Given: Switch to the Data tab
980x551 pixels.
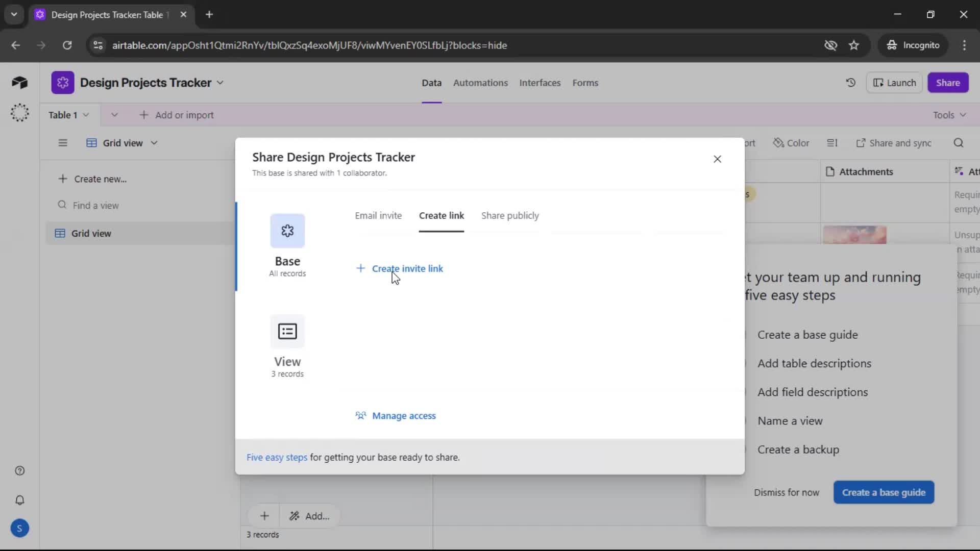Looking at the screenshot, I should [431, 83].
